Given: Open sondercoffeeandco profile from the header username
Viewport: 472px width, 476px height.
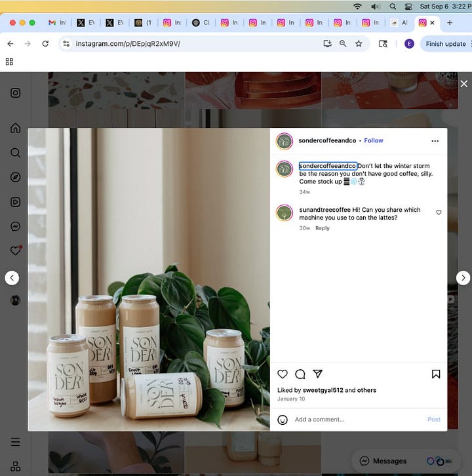Looking at the screenshot, I should click(x=327, y=140).
